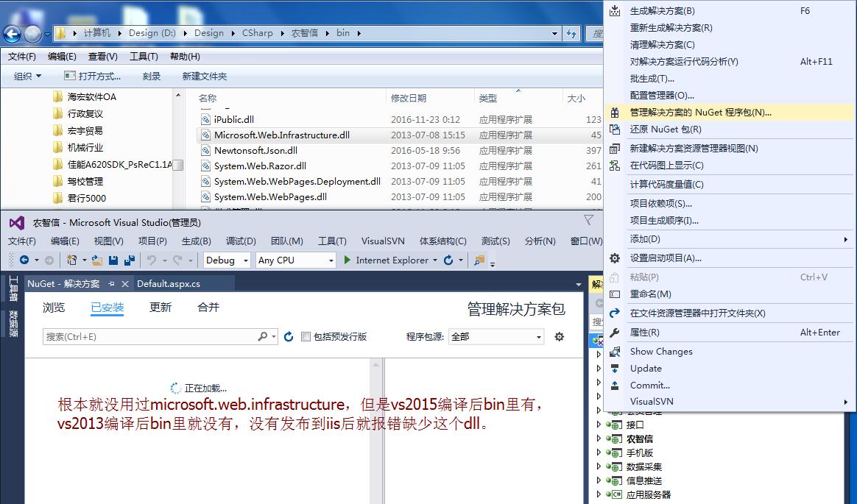Select 生成解决方案 menu item
This screenshot has width=857, height=504.
[729, 11]
